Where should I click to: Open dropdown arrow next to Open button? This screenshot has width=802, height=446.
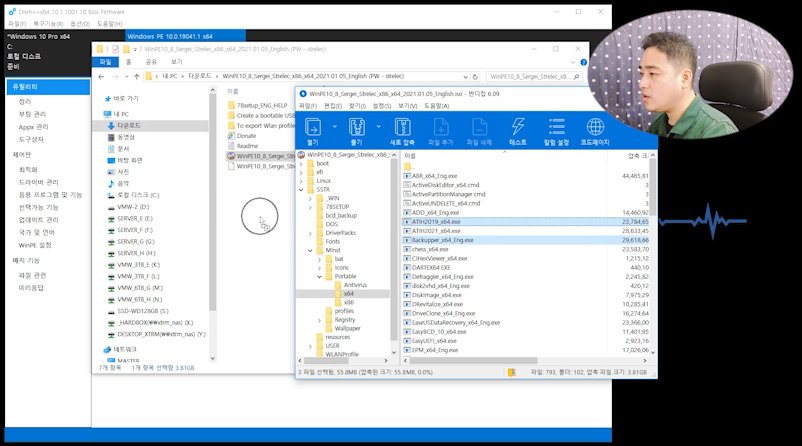click(x=335, y=126)
